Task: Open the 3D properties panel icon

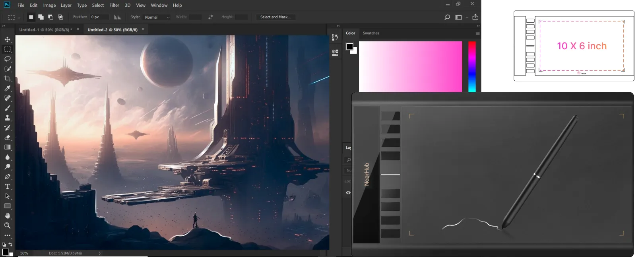Action: point(335,52)
